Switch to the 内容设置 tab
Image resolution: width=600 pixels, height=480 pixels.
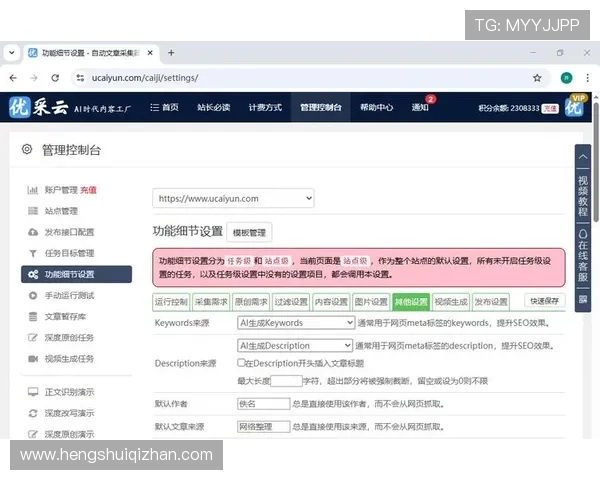tap(331, 302)
